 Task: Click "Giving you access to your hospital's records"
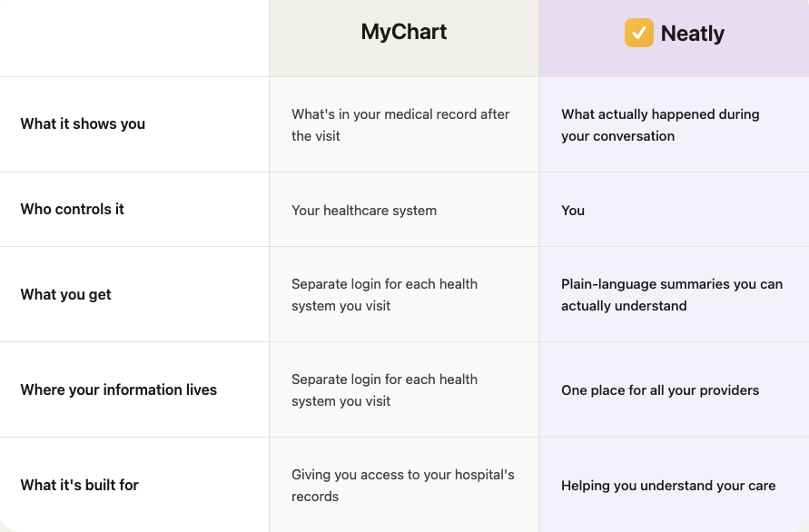(403, 486)
